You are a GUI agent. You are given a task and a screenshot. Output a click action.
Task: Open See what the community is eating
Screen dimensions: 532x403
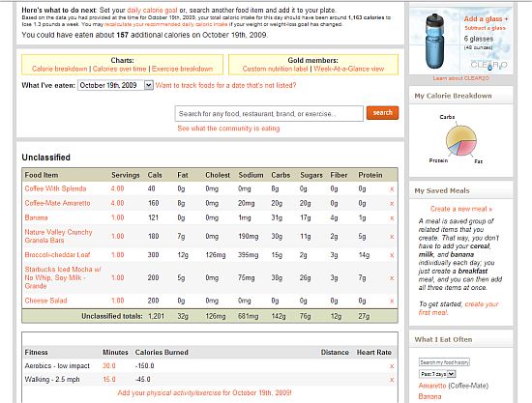(x=228, y=129)
